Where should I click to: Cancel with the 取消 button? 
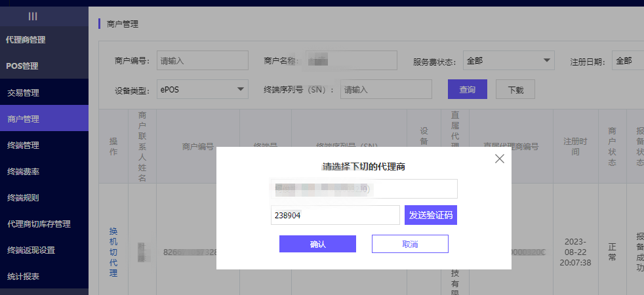pos(410,244)
